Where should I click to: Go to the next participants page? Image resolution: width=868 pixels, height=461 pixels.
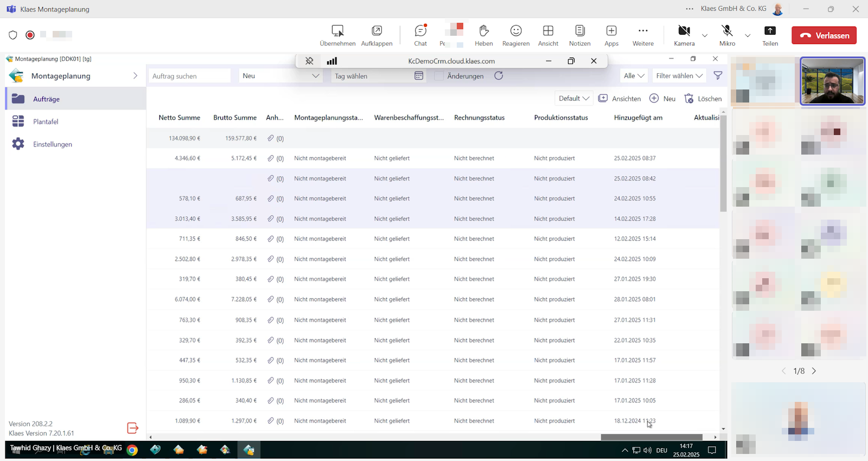point(814,371)
